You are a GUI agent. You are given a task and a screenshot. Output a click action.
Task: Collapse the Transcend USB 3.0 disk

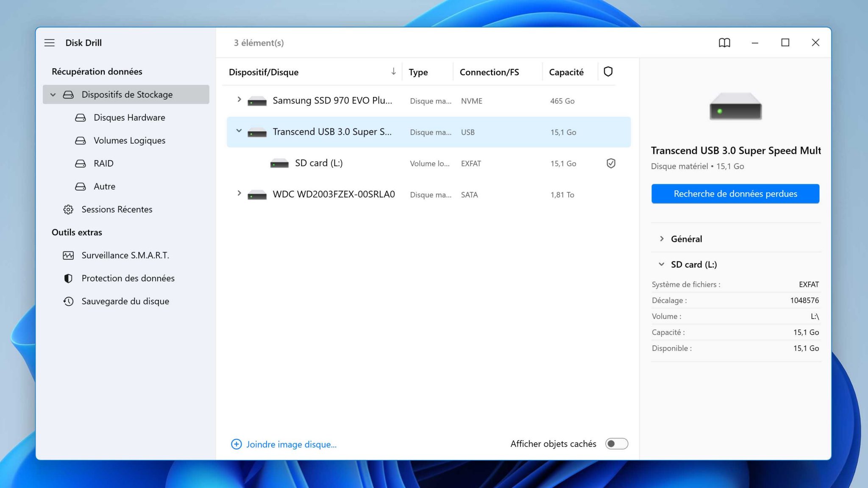tap(239, 131)
